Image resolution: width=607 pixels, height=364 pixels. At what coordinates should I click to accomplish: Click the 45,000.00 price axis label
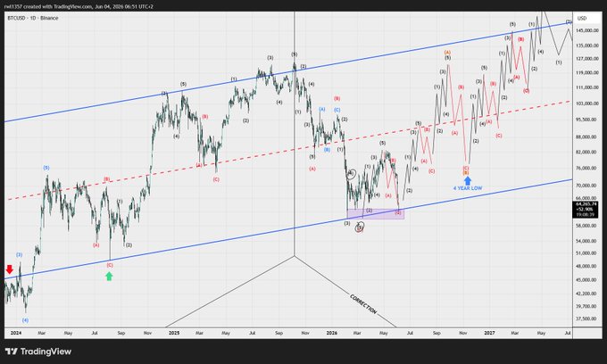coord(586,279)
